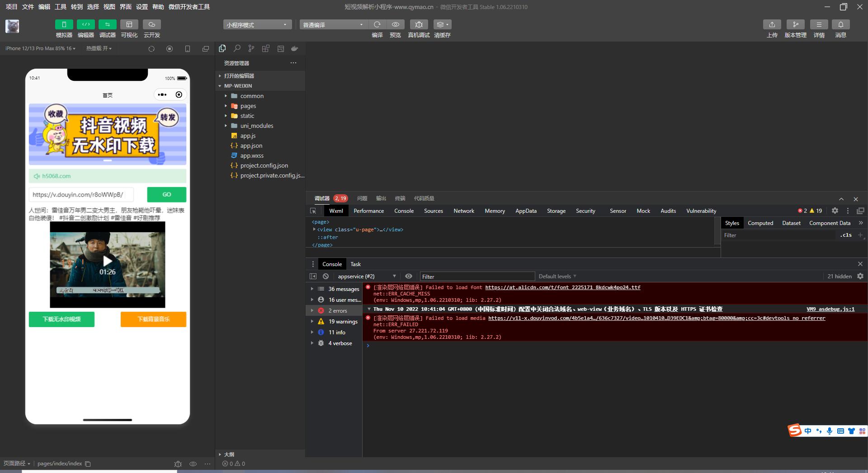Toggle the Editor panel button
Screen dimensions: 868x473
click(x=85, y=24)
